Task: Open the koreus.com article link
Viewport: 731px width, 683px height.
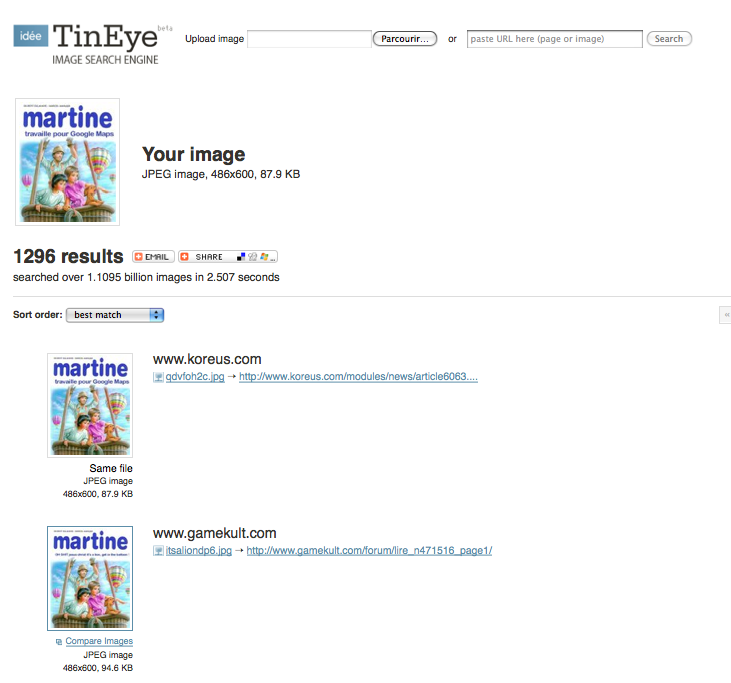Action: [359, 377]
